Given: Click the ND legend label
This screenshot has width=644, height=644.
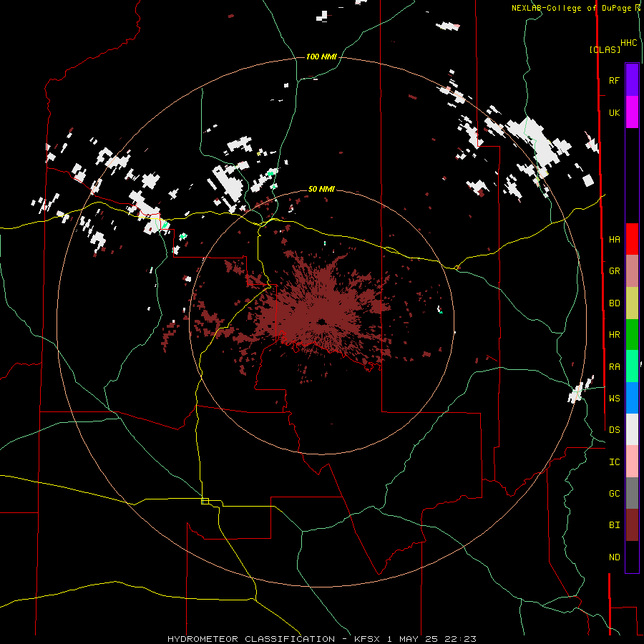Looking at the screenshot, I should (614, 557).
